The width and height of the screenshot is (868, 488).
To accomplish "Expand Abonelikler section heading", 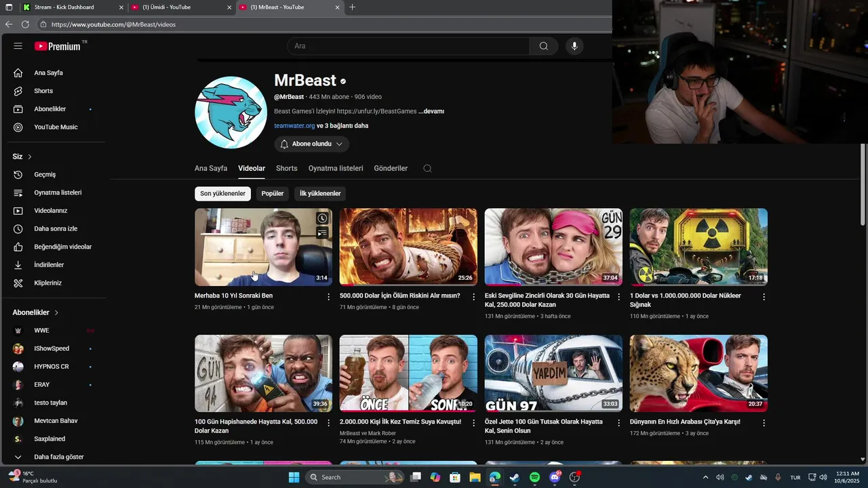I will pyautogui.click(x=35, y=312).
